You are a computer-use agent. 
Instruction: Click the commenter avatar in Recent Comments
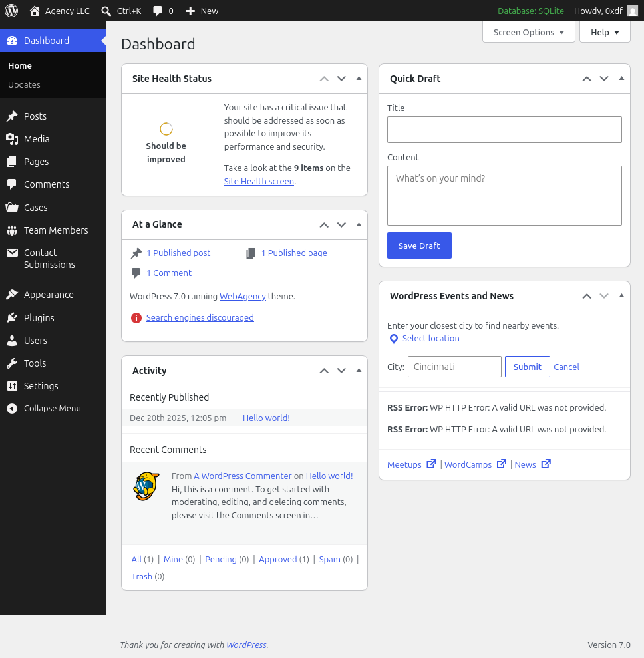[146, 486]
